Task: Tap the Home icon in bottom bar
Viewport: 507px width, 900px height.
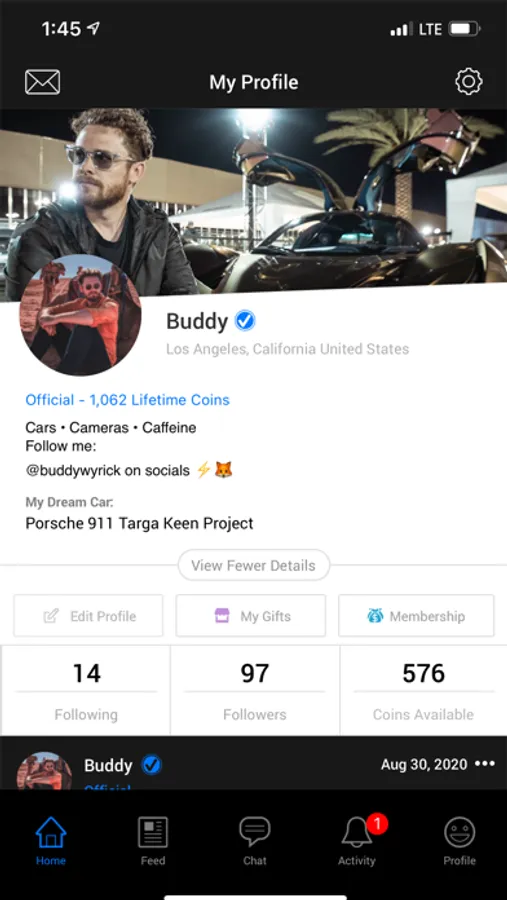Action: (51, 840)
